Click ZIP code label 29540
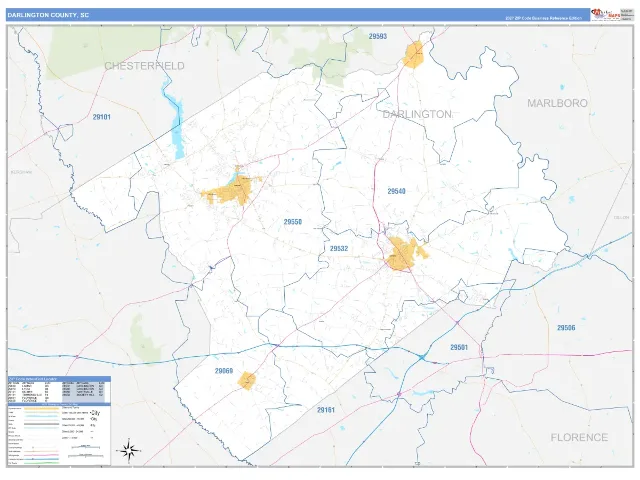The image size is (640, 480). point(396,191)
